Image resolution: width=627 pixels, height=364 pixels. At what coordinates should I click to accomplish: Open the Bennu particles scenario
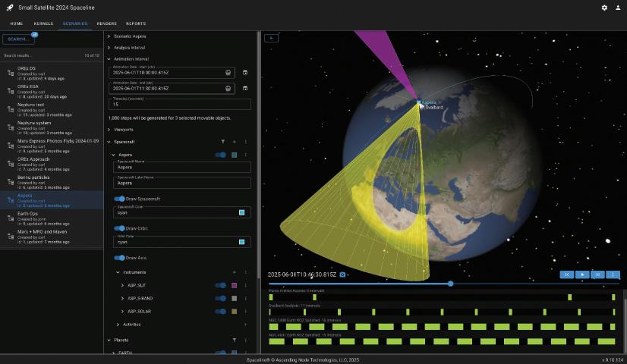[x=52, y=182]
